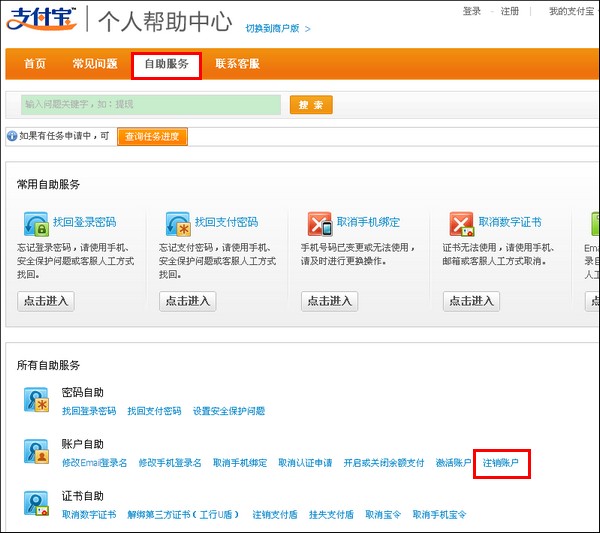The height and width of the screenshot is (533, 600).
Task: Open 我的支付宝 at top right
Action: click(x=572, y=11)
